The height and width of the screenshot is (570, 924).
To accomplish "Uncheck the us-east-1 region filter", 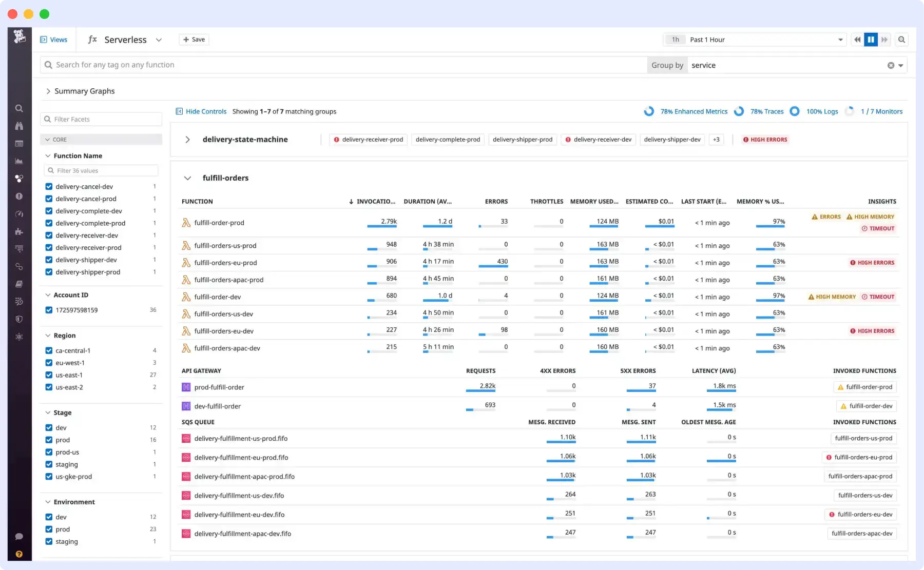I will pyautogui.click(x=49, y=375).
